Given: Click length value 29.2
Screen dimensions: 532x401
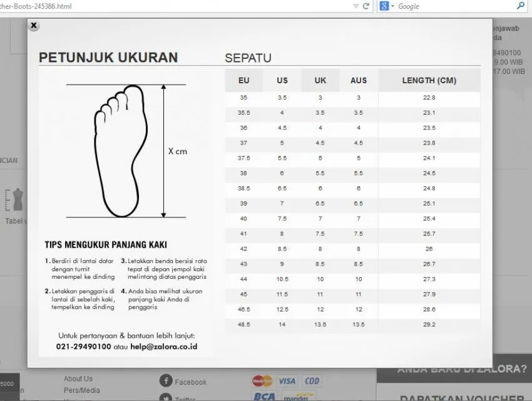Looking at the screenshot, I should 429,325.
